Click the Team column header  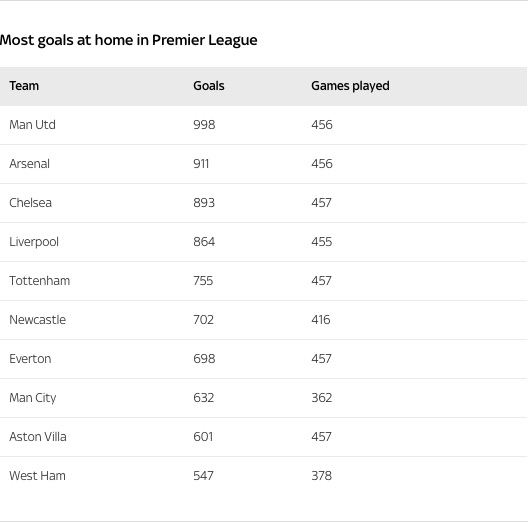tap(24, 86)
